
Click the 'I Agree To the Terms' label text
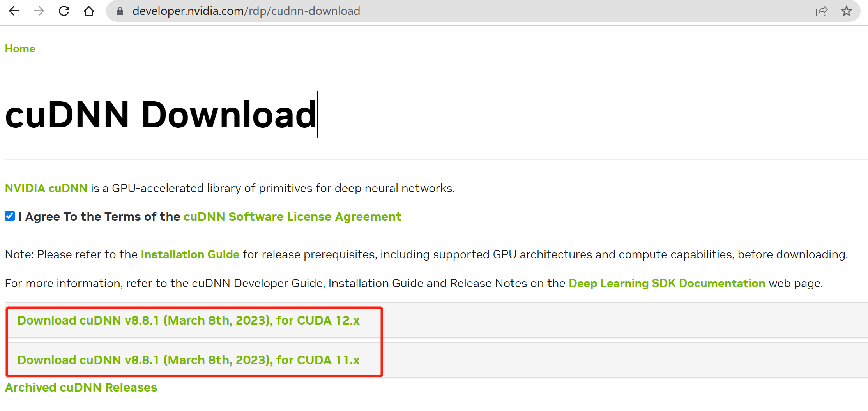coord(99,217)
